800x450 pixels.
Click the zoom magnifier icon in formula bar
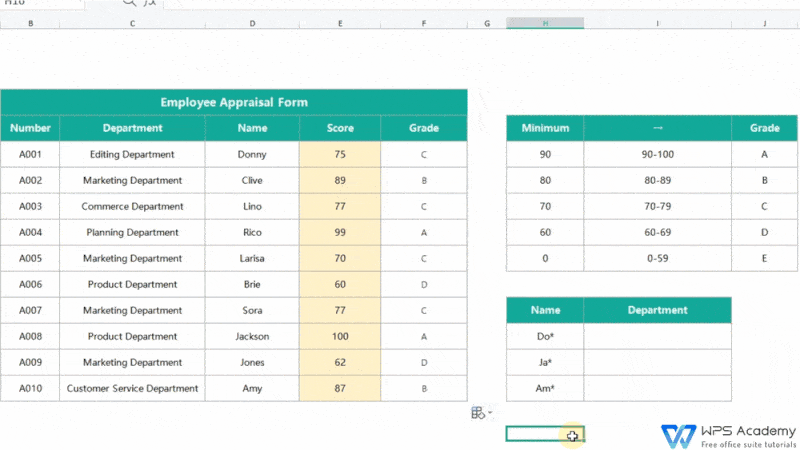[130, 4]
